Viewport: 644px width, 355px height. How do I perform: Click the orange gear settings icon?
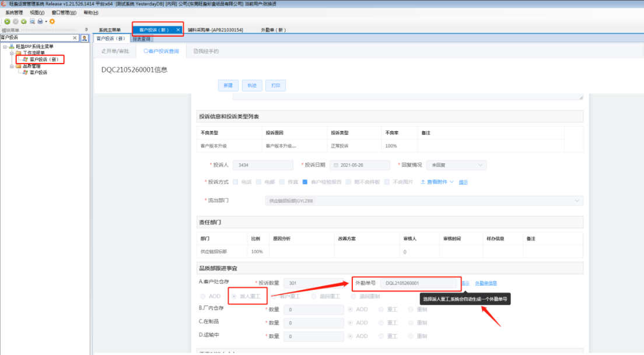click(52, 22)
